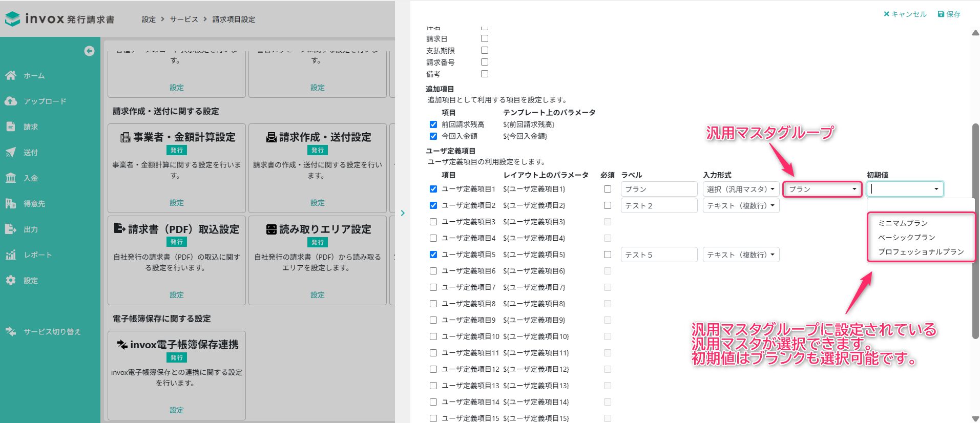
Task: Click the キャンセル button
Action: (905, 14)
